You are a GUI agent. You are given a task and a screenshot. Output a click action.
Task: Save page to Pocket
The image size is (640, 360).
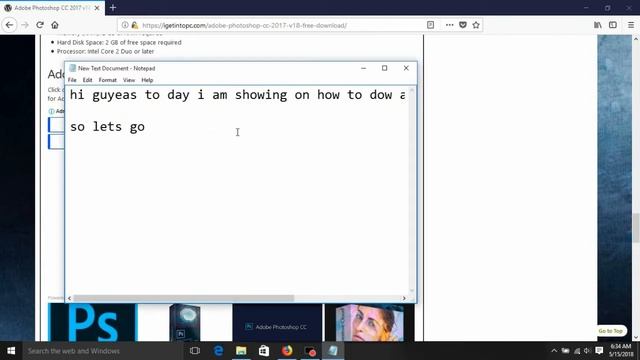coord(463,25)
